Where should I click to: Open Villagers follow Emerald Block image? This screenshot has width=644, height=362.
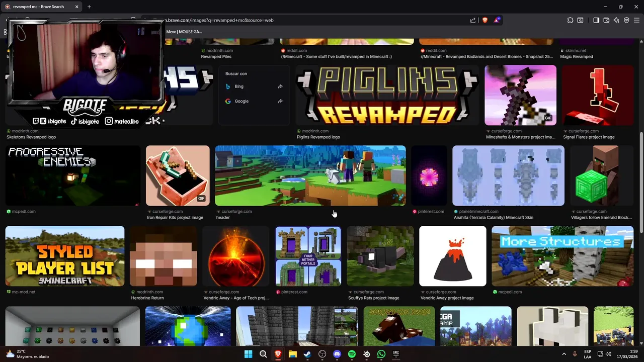602,175
